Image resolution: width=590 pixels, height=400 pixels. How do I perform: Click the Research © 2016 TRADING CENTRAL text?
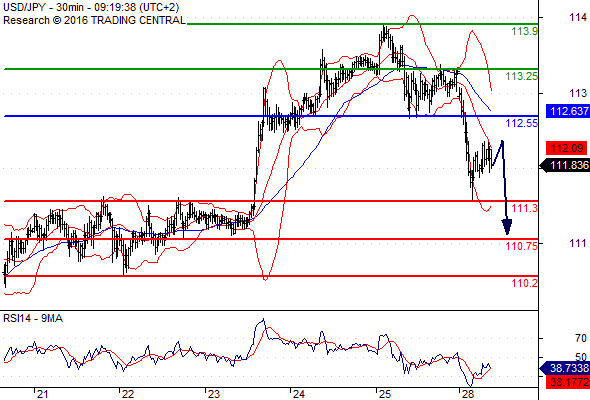coord(94,20)
